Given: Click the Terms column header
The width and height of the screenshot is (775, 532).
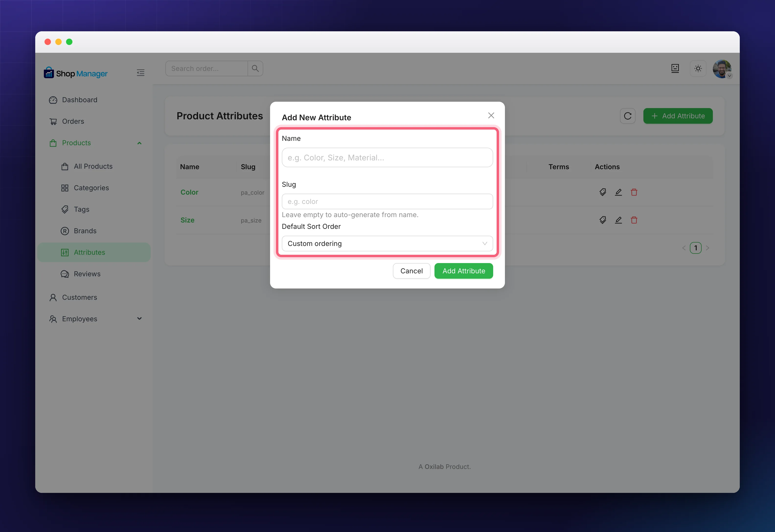Looking at the screenshot, I should pos(558,167).
